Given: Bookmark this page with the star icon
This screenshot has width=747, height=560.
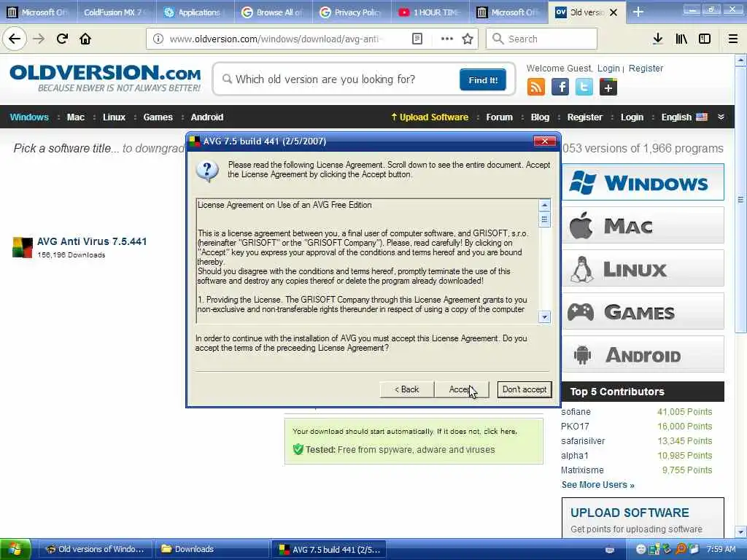Looking at the screenshot, I should click(468, 39).
